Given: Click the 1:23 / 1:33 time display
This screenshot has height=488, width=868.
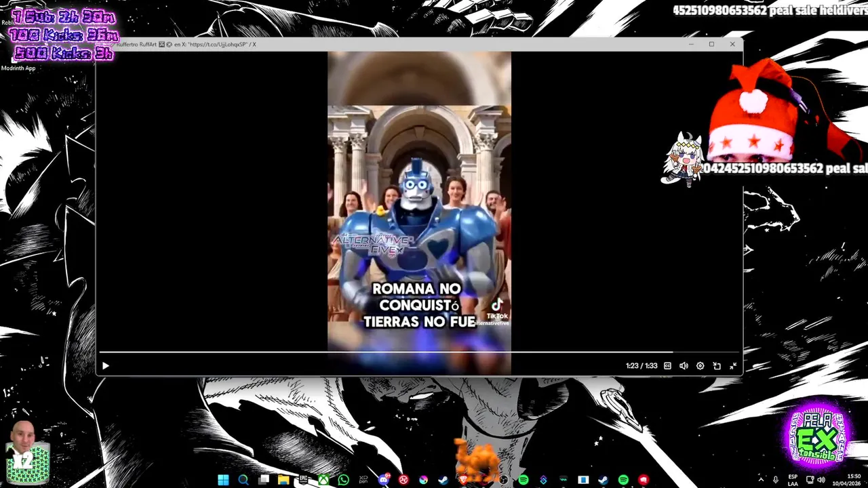Looking at the screenshot, I should coord(642,366).
